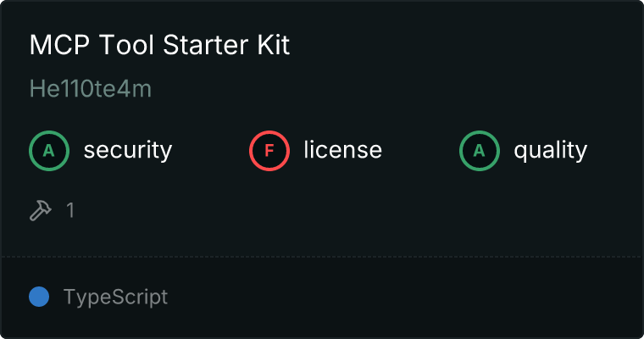Screen dimensions: 644x339
Task: Click the green A quality grade badge
Action: pyautogui.click(x=480, y=151)
